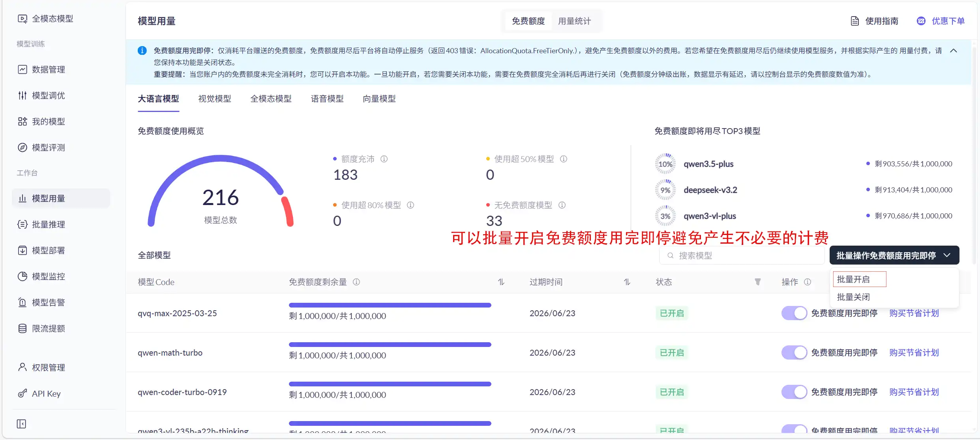980x440 pixels.
Task: Click the 模型 Code column header
Action: [156, 282]
